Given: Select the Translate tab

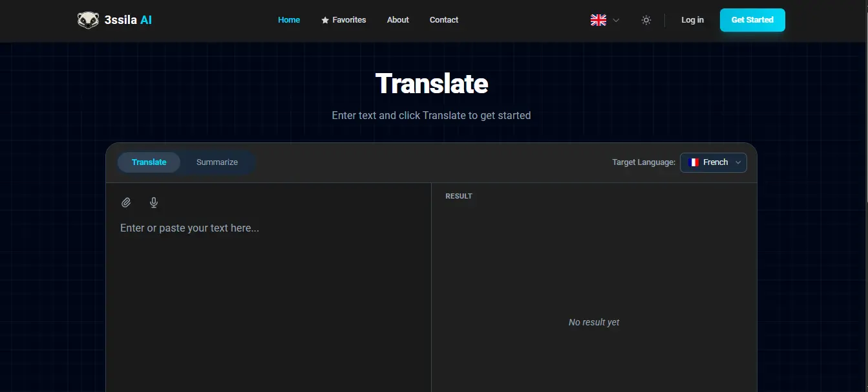Looking at the screenshot, I should pyautogui.click(x=149, y=162).
